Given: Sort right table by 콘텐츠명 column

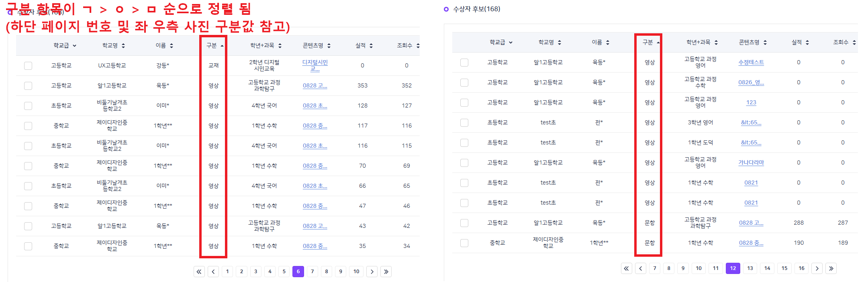Looking at the screenshot, I should (x=765, y=43).
